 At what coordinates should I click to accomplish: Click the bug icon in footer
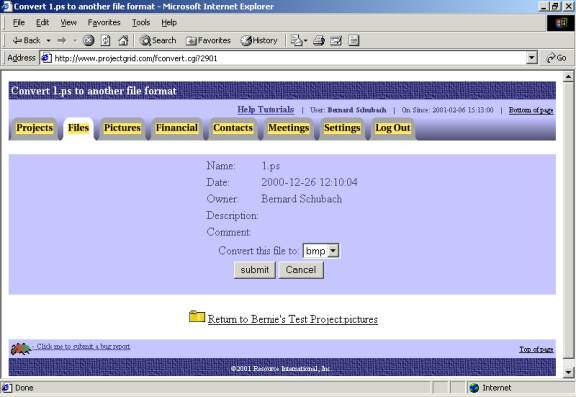coord(21,349)
